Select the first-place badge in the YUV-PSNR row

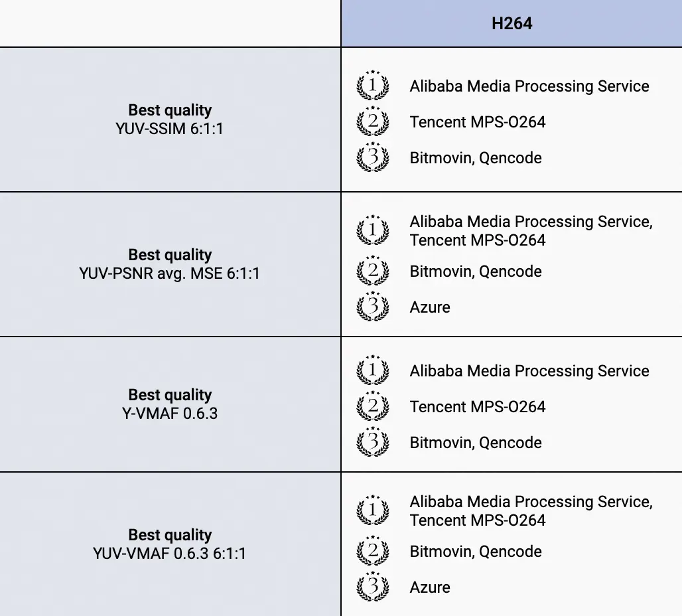tap(373, 230)
